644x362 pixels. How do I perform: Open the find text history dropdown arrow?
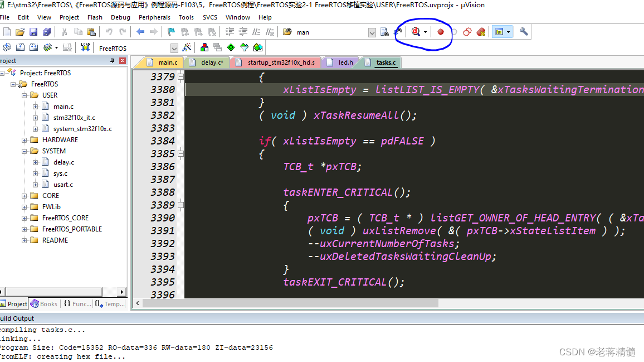click(x=372, y=32)
